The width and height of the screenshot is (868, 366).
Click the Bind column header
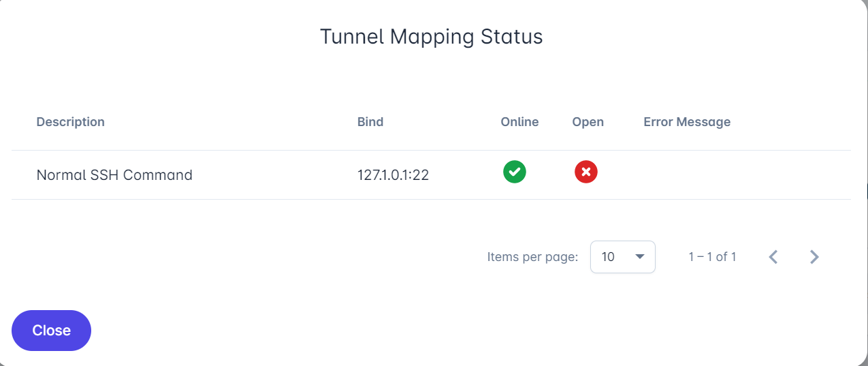click(370, 122)
